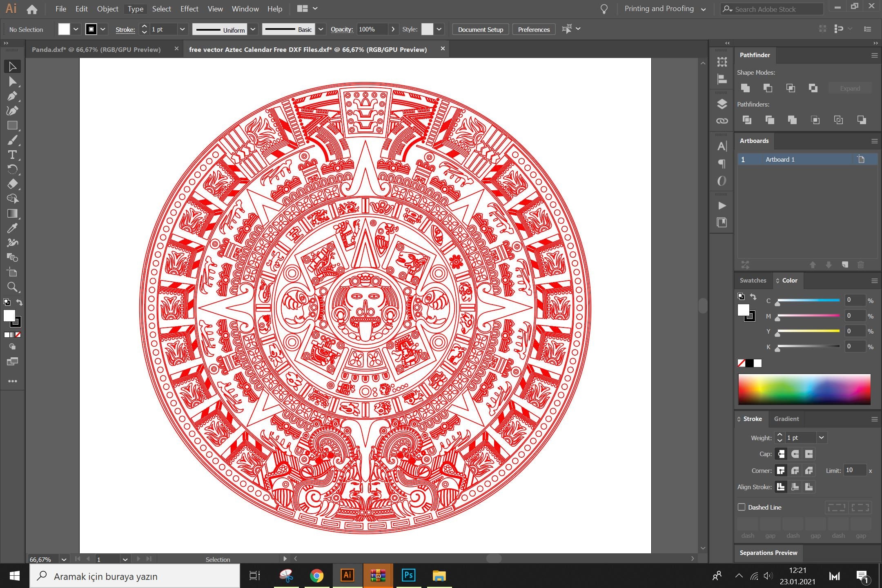Expand the Basic brush definition dropdown
Viewport: 882px width, 588px height.
[x=321, y=29]
